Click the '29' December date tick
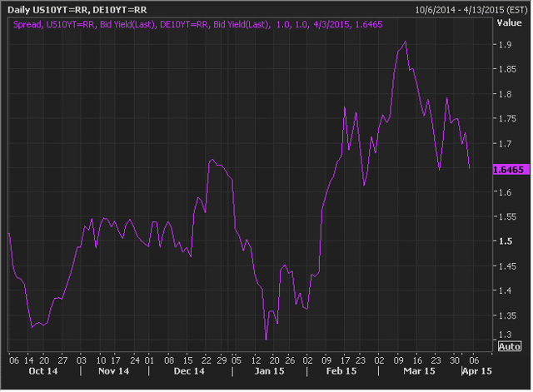The height and width of the screenshot is (392, 533). pyautogui.click(x=222, y=361)
